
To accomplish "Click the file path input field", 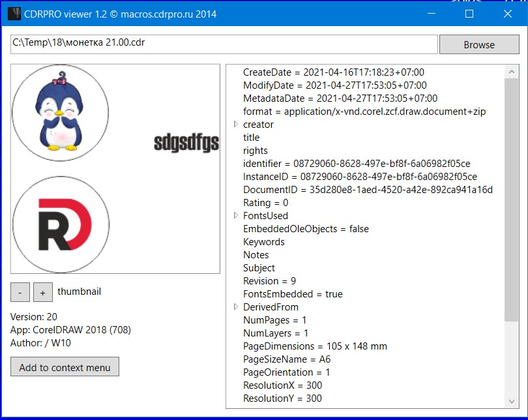I will pyautogui.click(x=224, y=44).
